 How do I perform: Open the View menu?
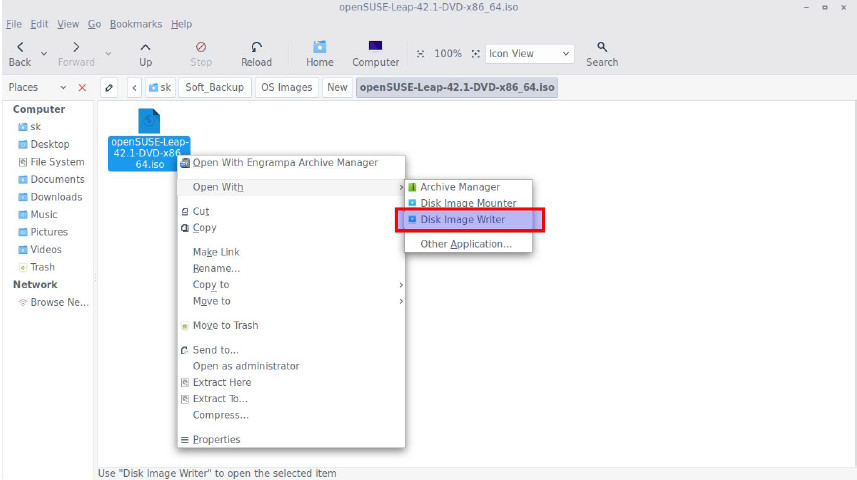pyautogui.click(x=68, y=24)
